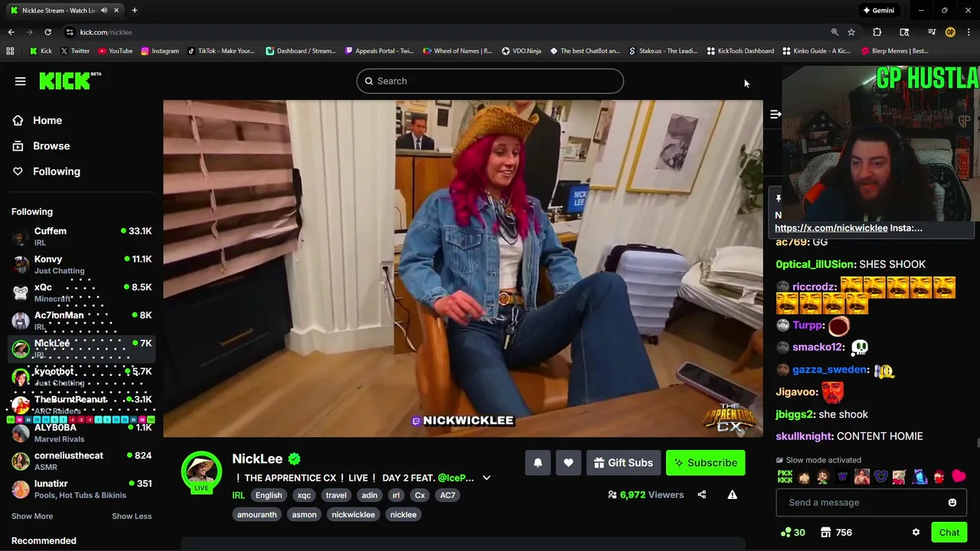Click the travel tag

coord(336,495)
